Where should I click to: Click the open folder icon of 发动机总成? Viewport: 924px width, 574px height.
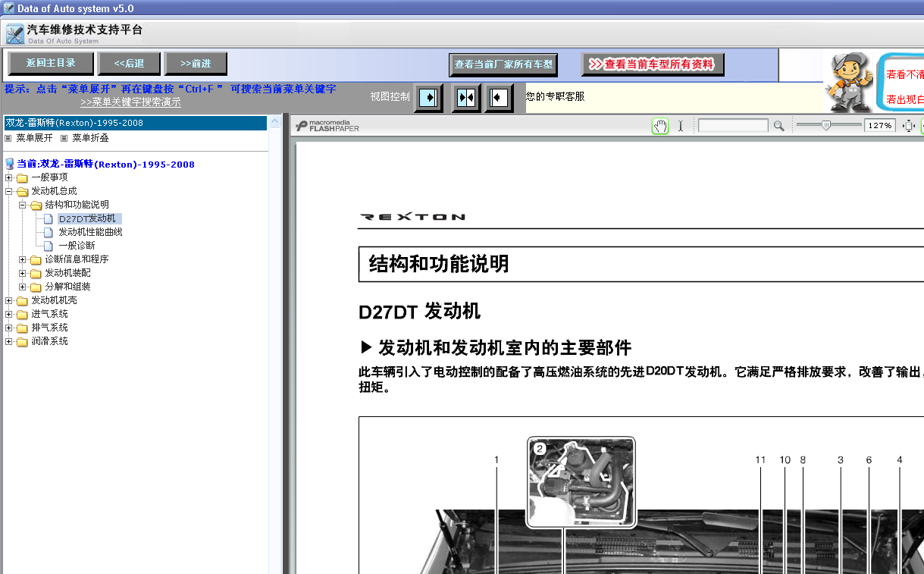tap(22, 191)
